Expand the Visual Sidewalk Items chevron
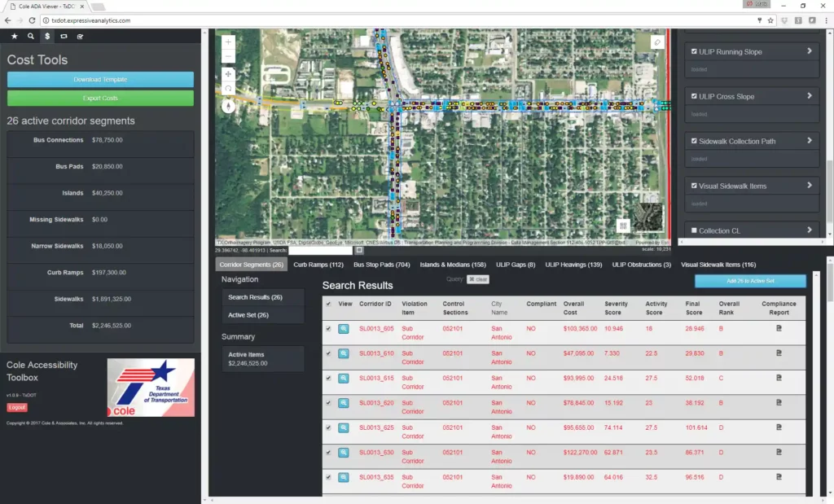Image resolution: width=834 pixels, height=504 pixels. point(810,185)
